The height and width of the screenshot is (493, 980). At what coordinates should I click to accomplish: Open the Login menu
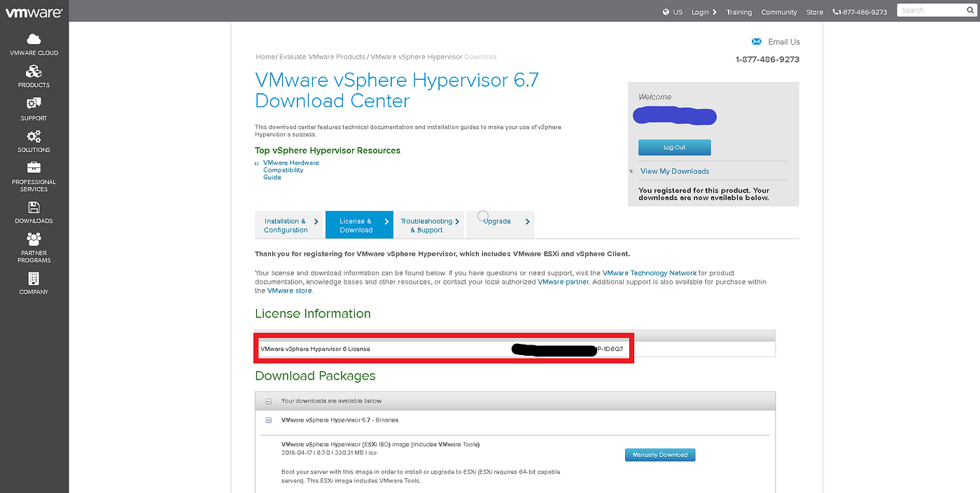click(x=704, y=12)
